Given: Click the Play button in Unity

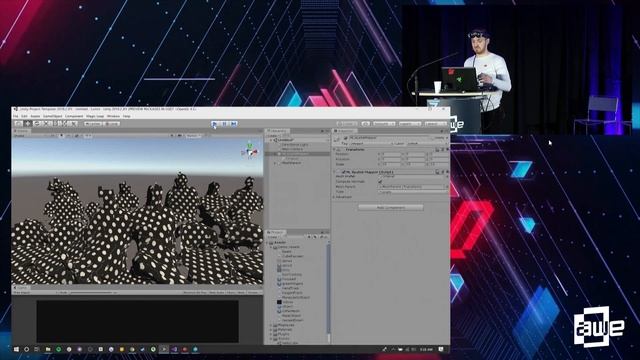Looking at the screenshot, I should click(215, 124).
